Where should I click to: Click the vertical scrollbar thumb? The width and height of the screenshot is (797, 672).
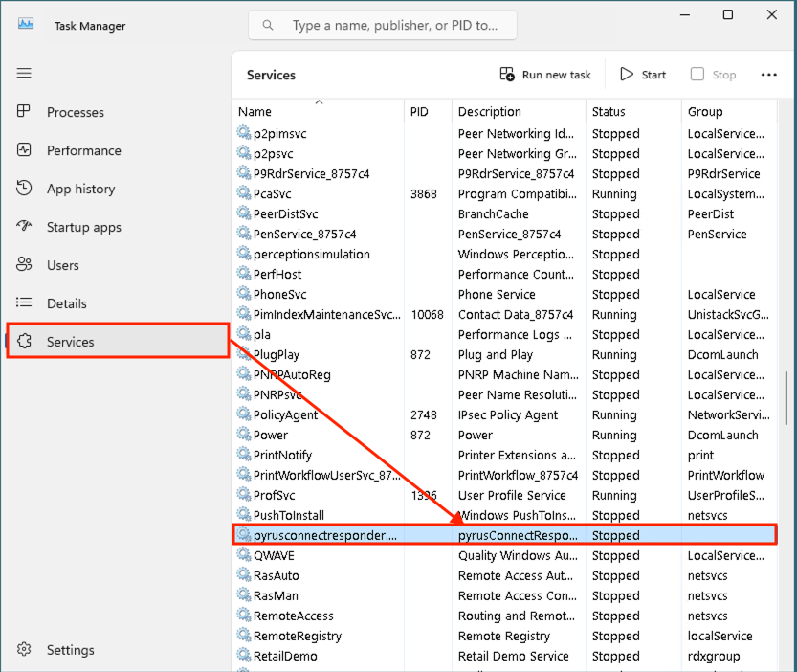pyautogui.click(x=786, y=398)
